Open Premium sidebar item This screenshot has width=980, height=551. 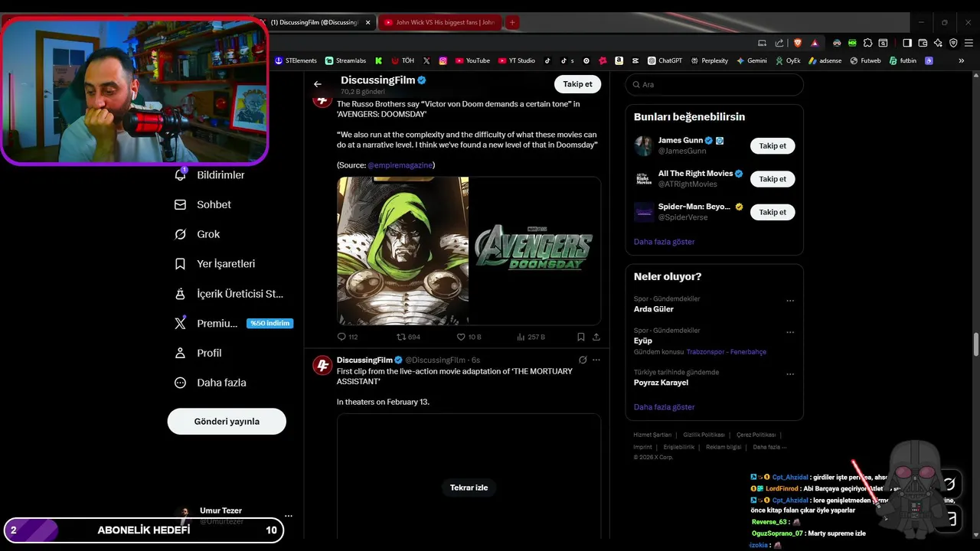pyautogui.click(x=233, y=324)
